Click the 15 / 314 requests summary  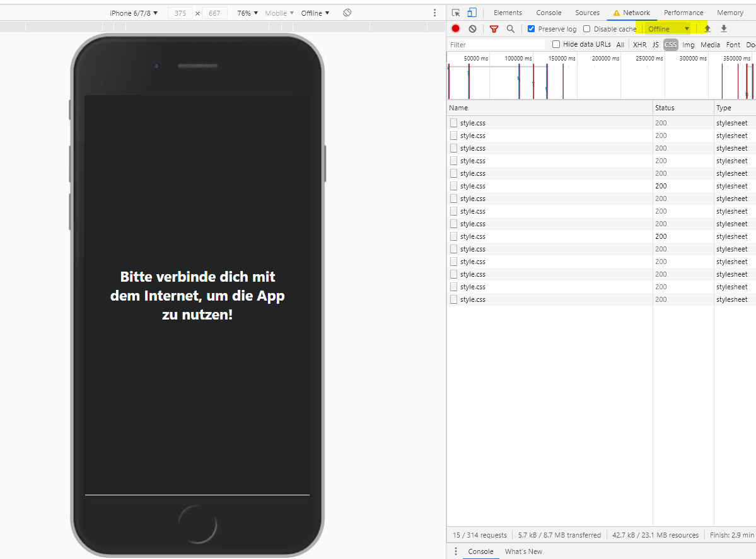tap(480, 535)
